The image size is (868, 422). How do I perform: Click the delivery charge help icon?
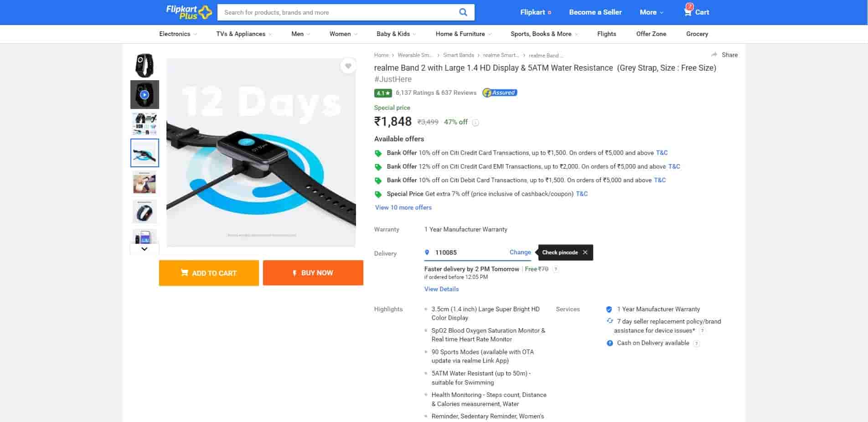tap(556, 269)
